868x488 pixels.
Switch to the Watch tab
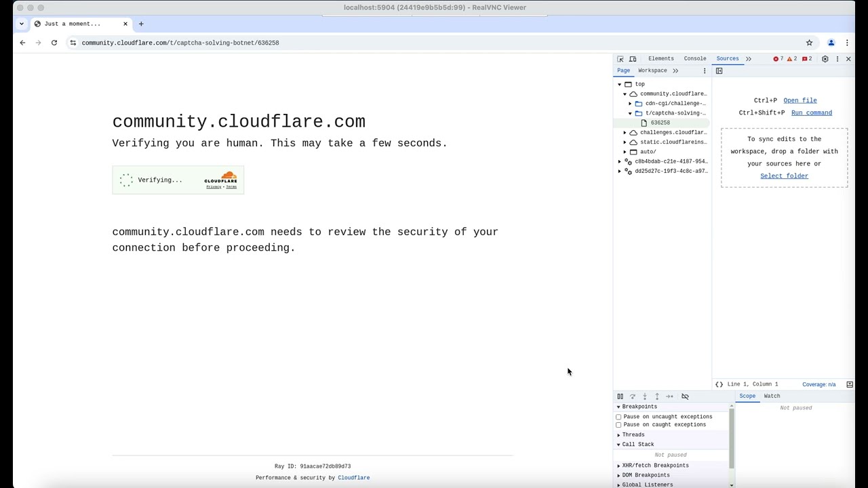tap(772, 396)
